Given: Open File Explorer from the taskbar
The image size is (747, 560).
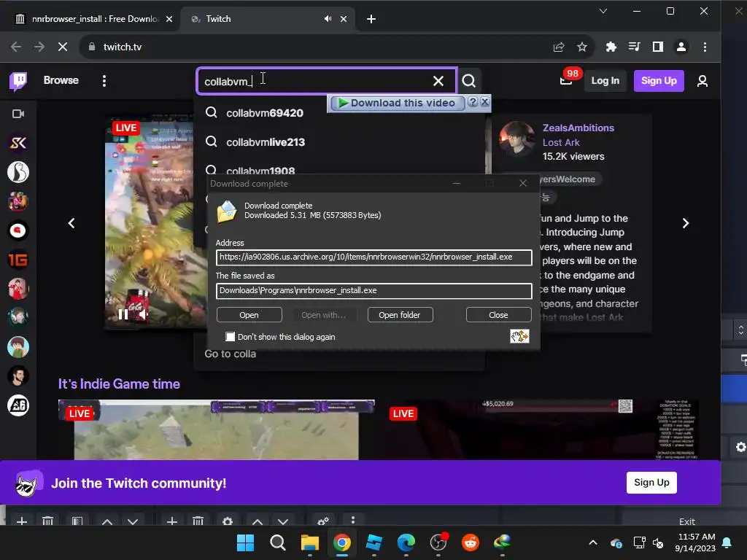Looking at the screenshot, I should pyautogui.click(x=309, y=542).
